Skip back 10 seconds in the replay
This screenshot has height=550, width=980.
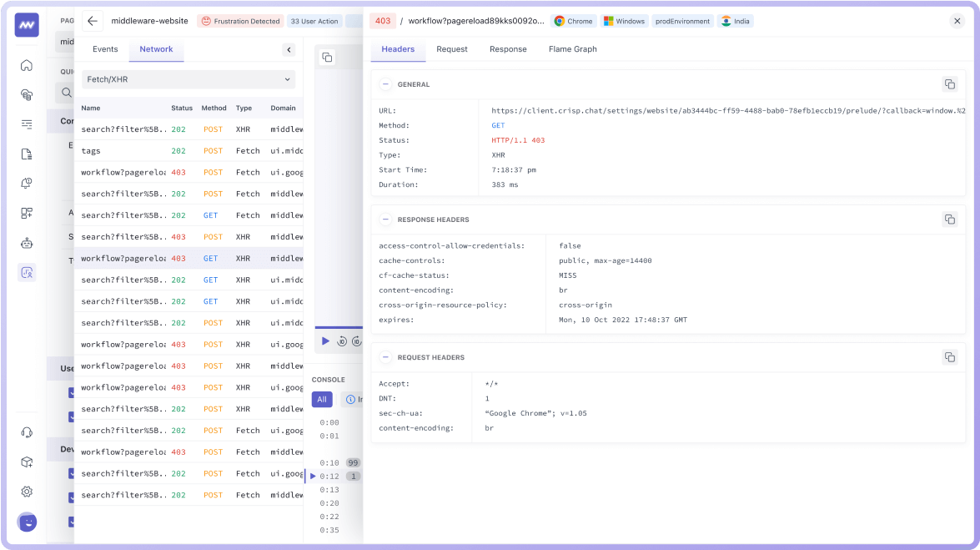(x=340, y=341)
